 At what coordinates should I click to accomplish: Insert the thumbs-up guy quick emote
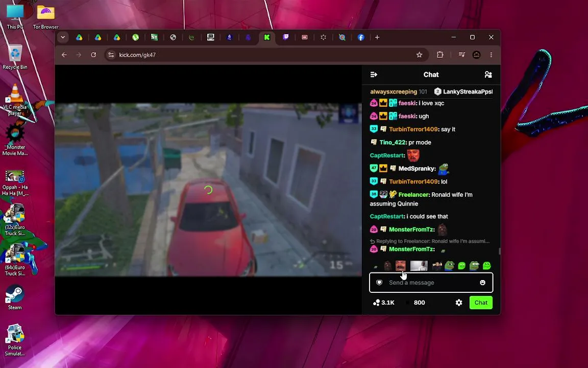click(437, 266)
